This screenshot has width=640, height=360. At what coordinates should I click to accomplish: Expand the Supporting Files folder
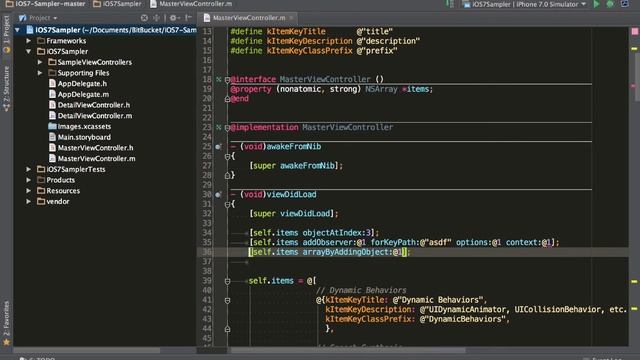coord(40,73)
